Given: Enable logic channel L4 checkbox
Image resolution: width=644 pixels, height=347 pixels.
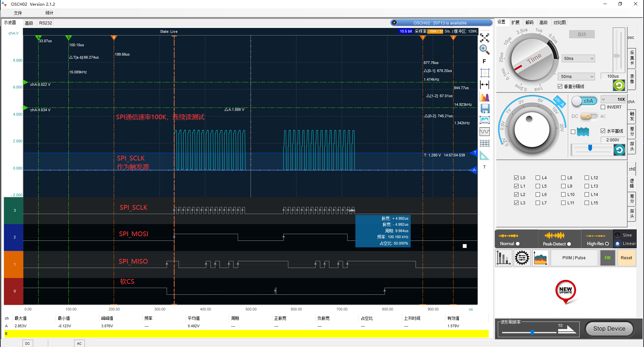Looking at the screenshot, I should pyautogui.click(x=538, y=178).
